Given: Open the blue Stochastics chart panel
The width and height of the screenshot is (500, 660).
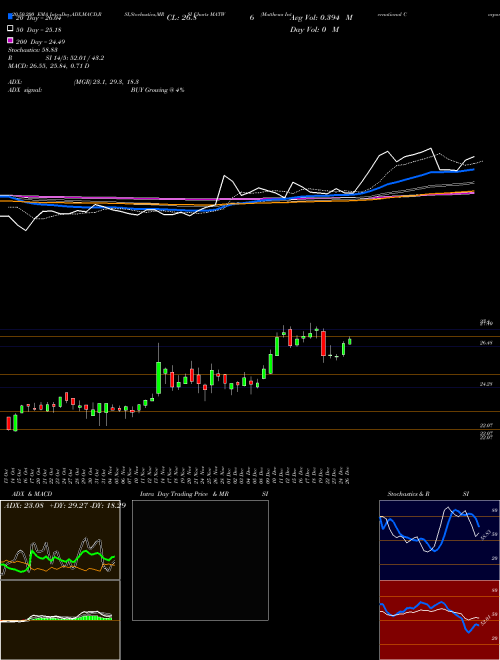Looking at the screenshot, I should pyautogui.click(x=439, y=540).
